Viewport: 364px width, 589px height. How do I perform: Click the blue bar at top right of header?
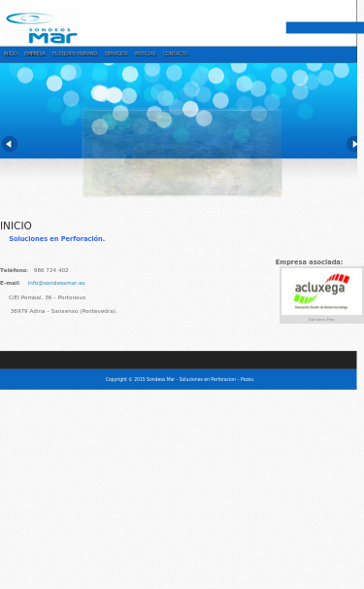coord(325,28)
